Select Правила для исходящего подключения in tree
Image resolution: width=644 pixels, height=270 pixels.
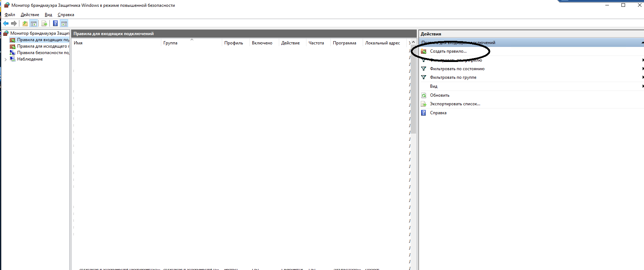coord(43,46)
